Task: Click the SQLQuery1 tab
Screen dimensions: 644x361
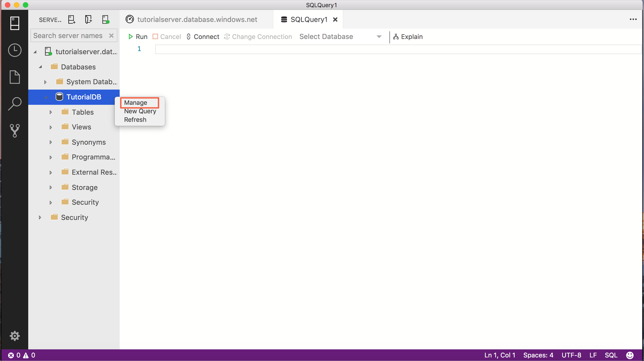Action: pyautogui.click(x=309, y=19)
